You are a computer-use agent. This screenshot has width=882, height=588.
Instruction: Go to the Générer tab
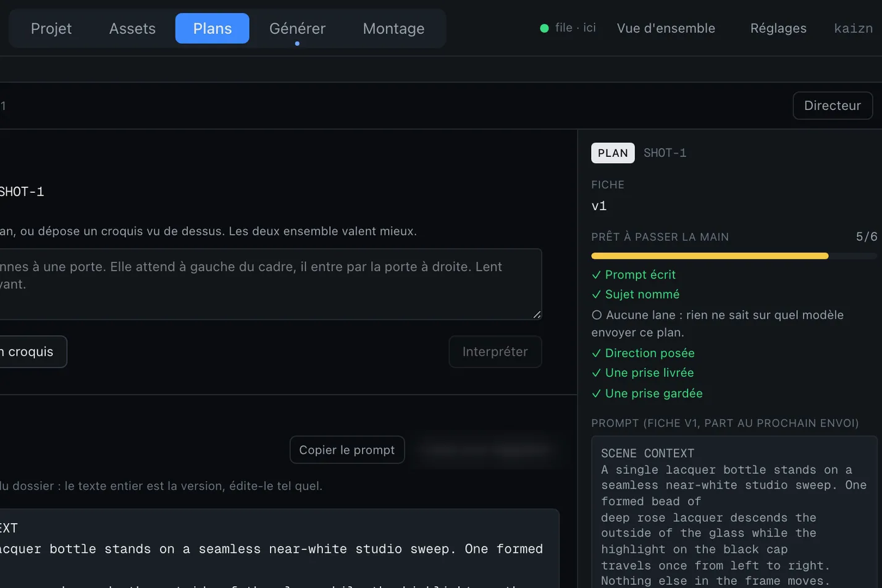point(297,28)
